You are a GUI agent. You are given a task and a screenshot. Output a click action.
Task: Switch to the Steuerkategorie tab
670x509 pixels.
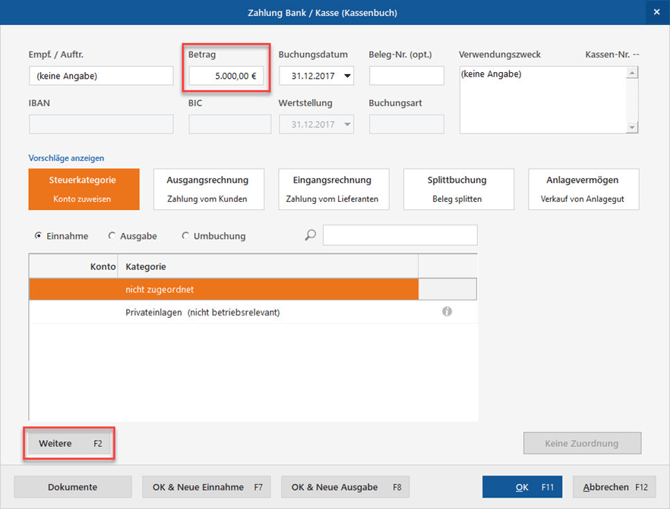(84, 189)
